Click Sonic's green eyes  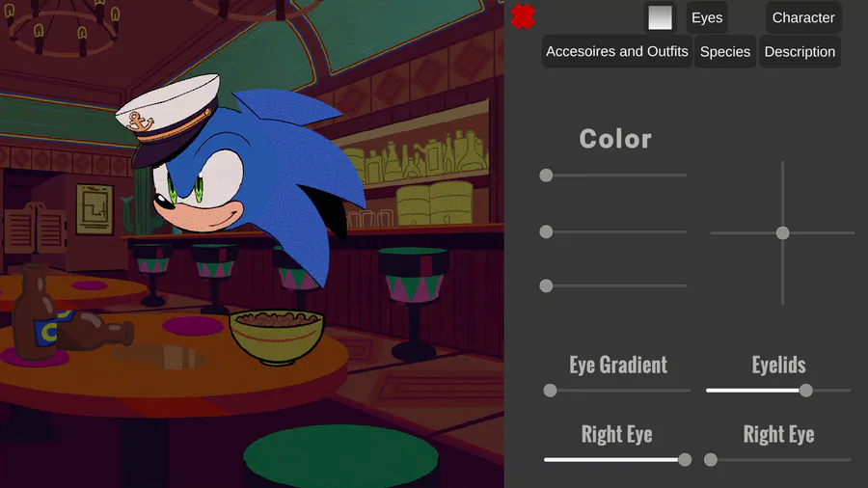pos(185,188)
